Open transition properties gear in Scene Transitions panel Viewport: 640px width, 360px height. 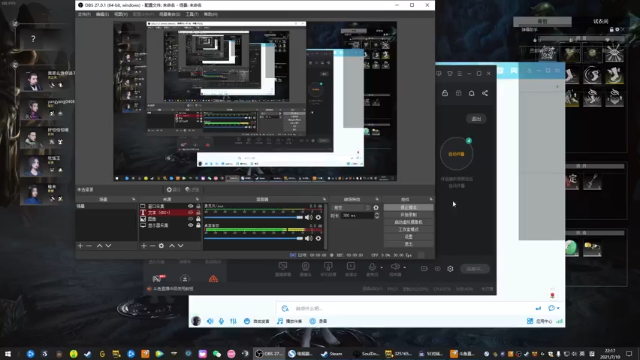click(376, 208)
